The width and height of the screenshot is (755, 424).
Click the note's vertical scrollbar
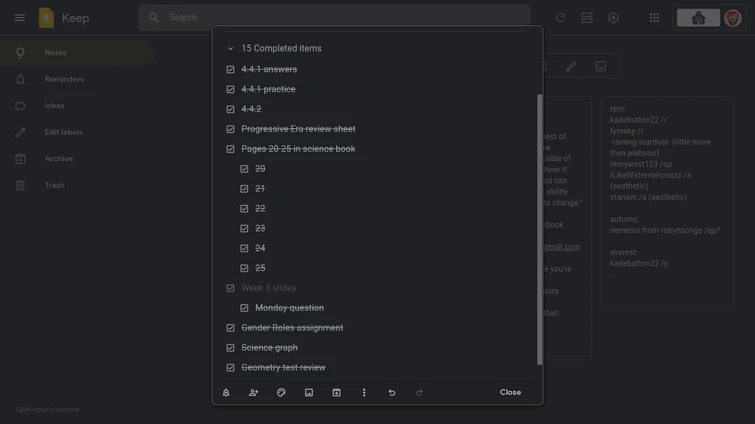(x=539, y=229)
